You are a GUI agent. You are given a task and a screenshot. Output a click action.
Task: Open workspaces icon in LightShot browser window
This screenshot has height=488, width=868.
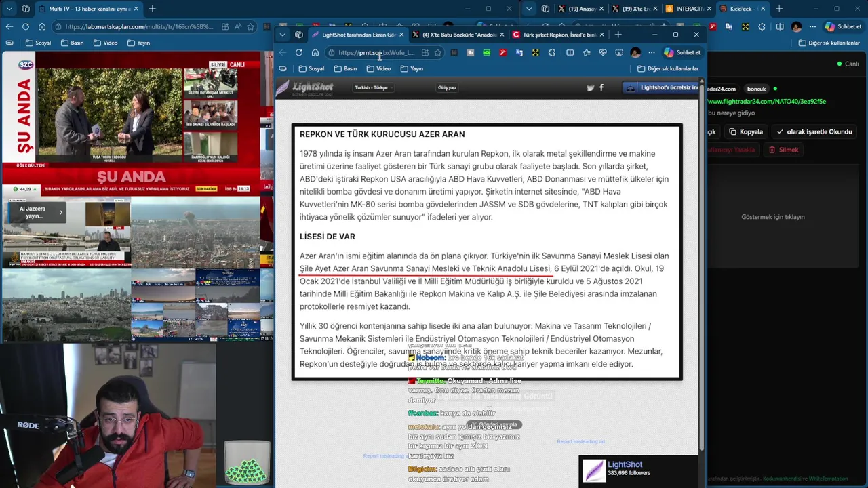(300, 35)
